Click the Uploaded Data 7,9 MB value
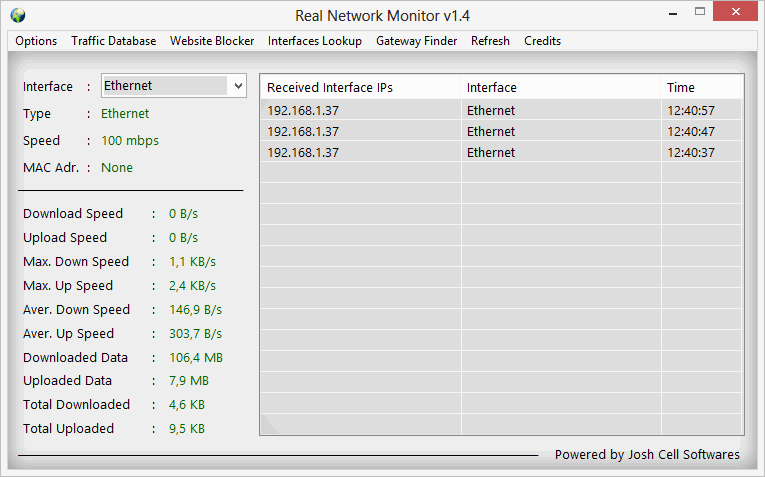Image resolution: width=765 pixels, height=477 pixels. coord(189,380)
